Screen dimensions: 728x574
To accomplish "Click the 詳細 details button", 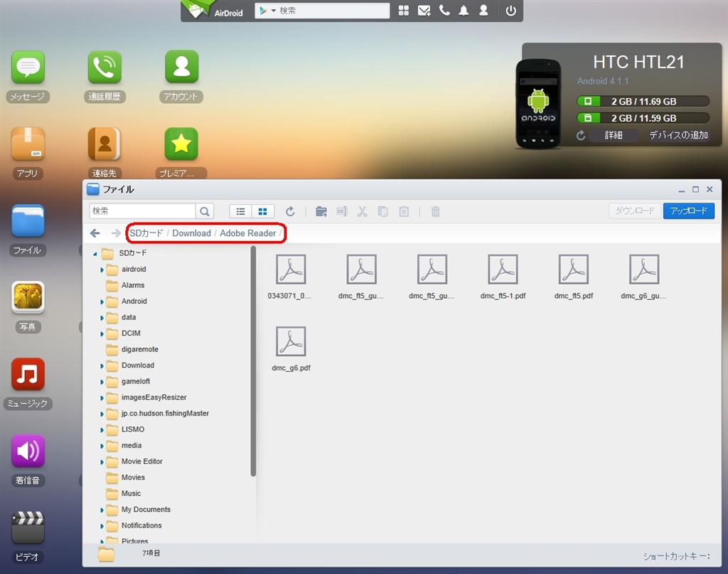I will tap(614, 135).
